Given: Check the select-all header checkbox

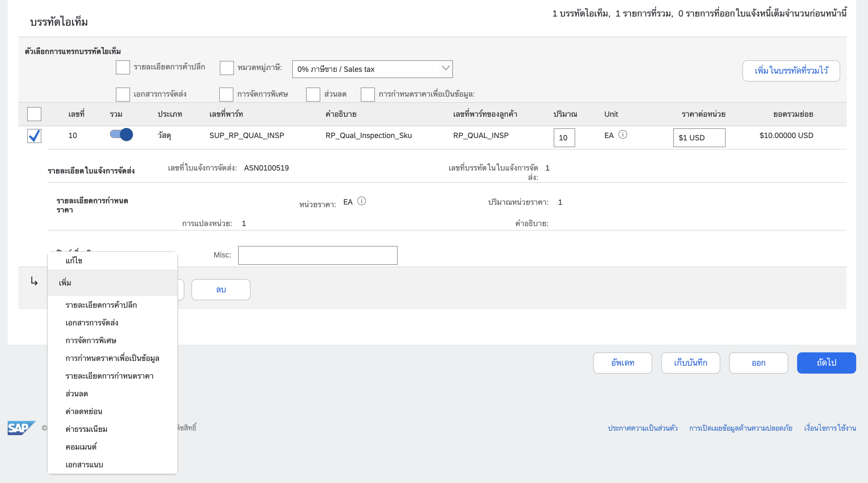Looking at the screenshot, I should [x=34, y=114].
